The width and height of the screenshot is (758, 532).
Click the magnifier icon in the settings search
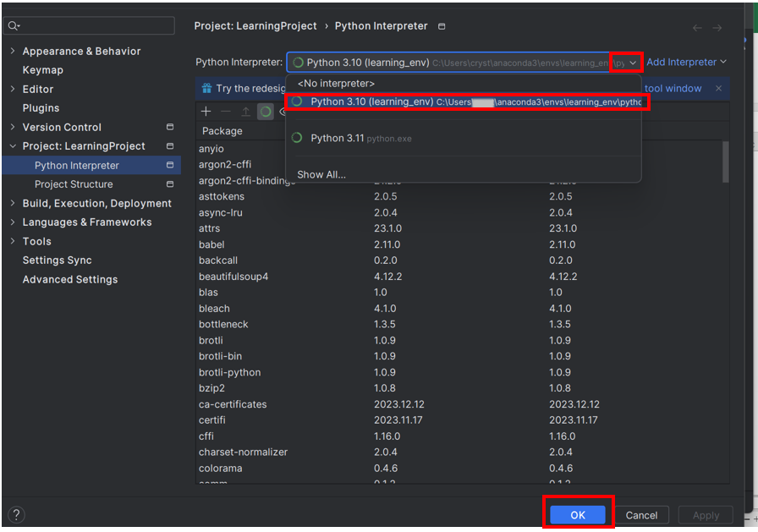pos(13,25)
